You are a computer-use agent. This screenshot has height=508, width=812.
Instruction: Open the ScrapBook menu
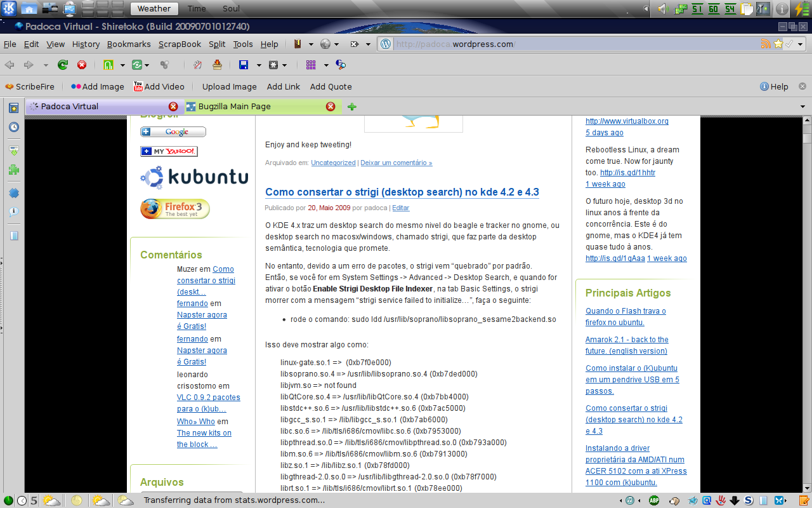(x=180, y=44)
